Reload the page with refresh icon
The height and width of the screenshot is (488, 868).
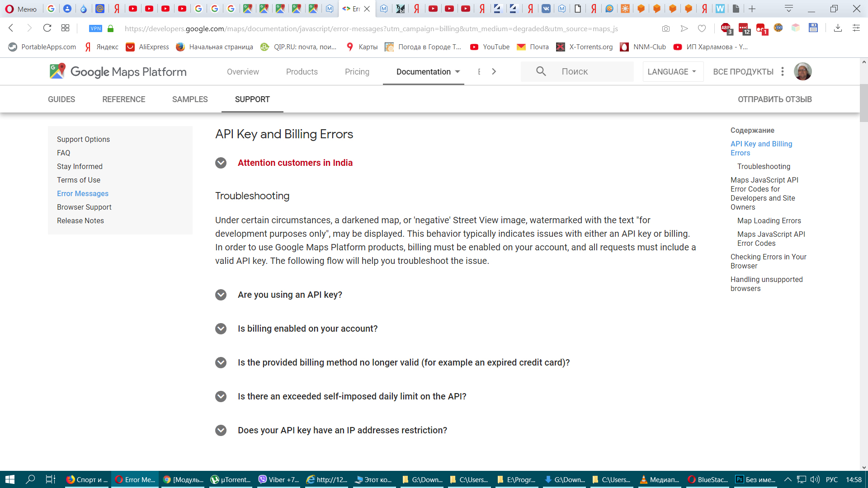(47, 28)
